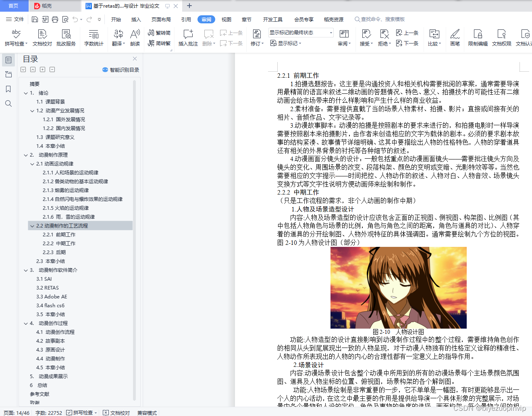Start 朗读 read aloud
532x416 pixels.
coord(135,38)
